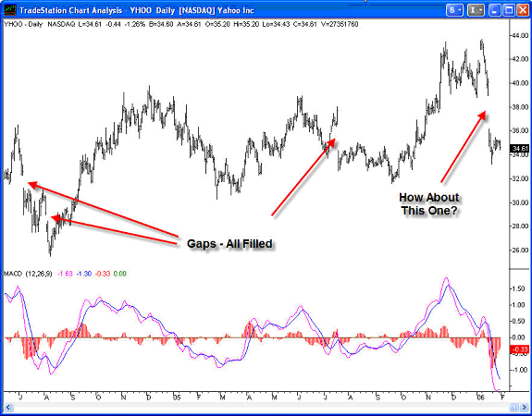Image resolution: width=532 pixels, height=416 pixels.
Task: Minimize the Chart Analysis window
Action: 495,10
